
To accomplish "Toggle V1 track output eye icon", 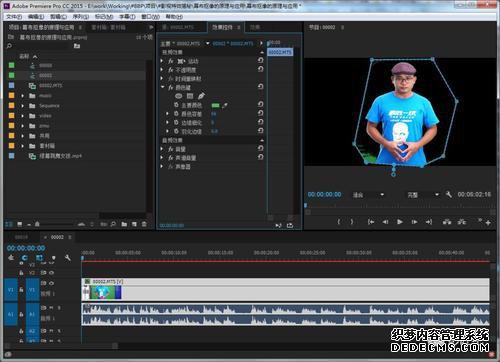I will point(52,283).
